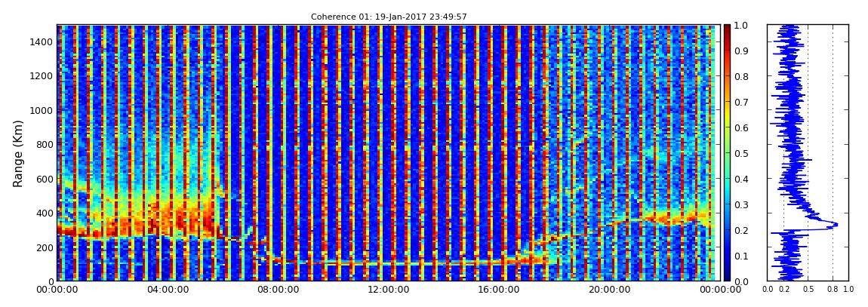The height and width of the screenshot is (307, 868).
Task: Click the coherence colorbar gradient strip
Action: click(x=727, y=153)
